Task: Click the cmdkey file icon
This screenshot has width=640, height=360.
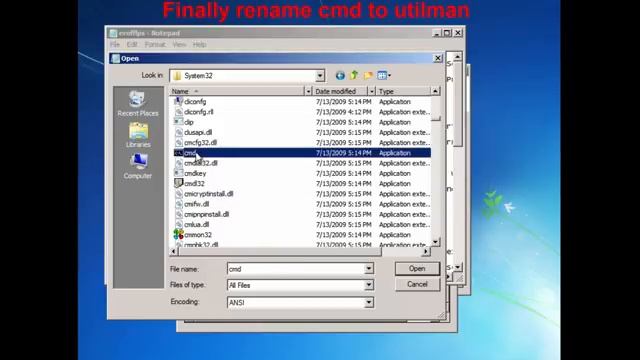Action: click(x=178, y=173)
